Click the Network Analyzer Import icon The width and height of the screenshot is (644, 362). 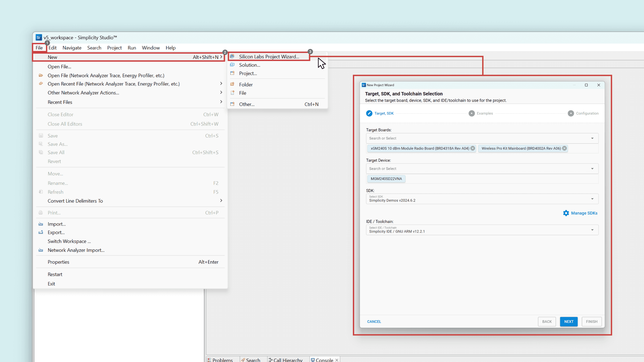pyautogui.click(x=41, y=250)
